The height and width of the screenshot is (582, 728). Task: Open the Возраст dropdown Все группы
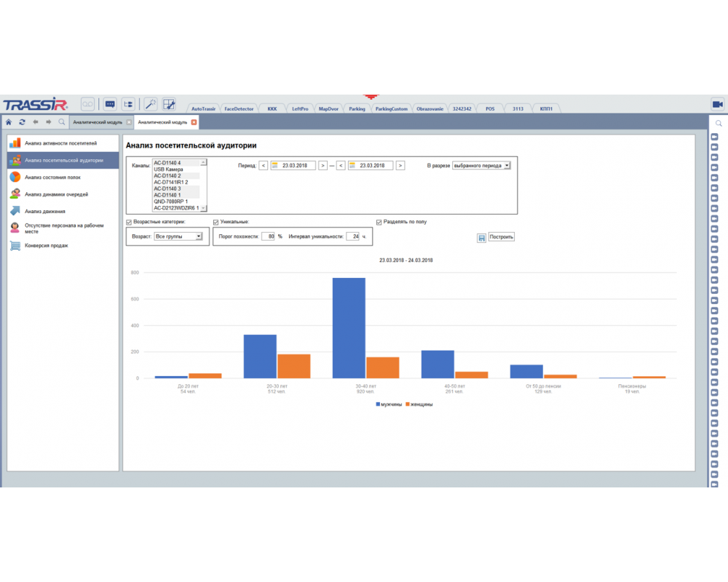click(x=178, y=236)
